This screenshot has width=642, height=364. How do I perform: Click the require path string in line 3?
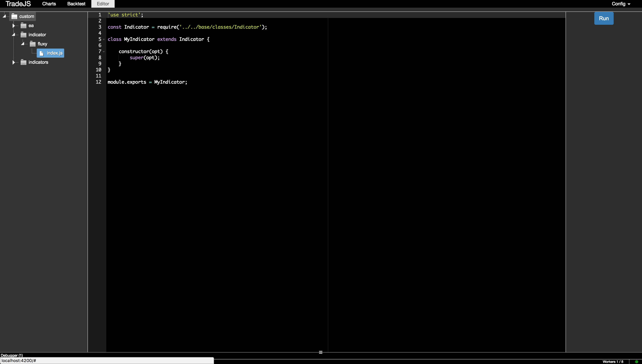click(220, 27)
